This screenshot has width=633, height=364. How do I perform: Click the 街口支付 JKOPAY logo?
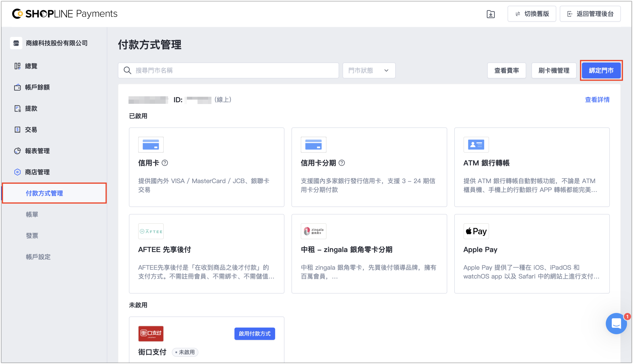point(151,334)
